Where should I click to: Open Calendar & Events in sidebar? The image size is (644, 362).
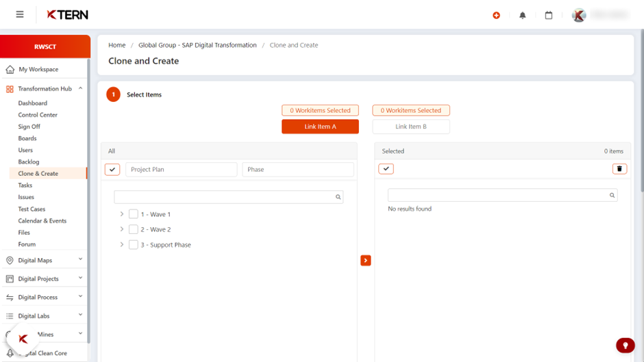(42, 221)
